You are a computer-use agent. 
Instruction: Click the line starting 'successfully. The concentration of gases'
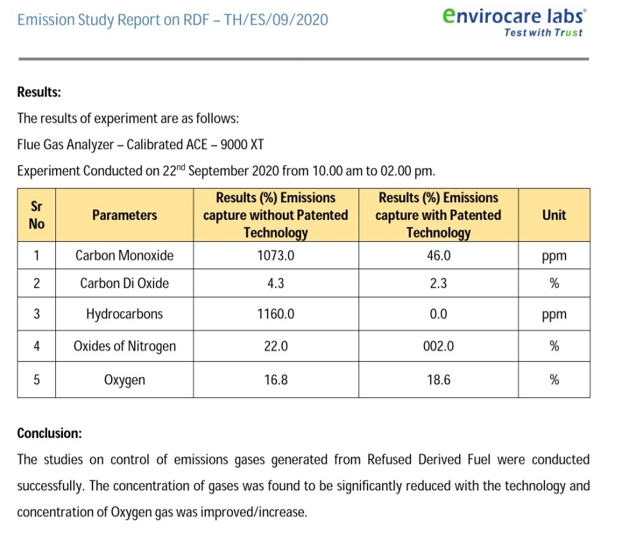[304, 486]
